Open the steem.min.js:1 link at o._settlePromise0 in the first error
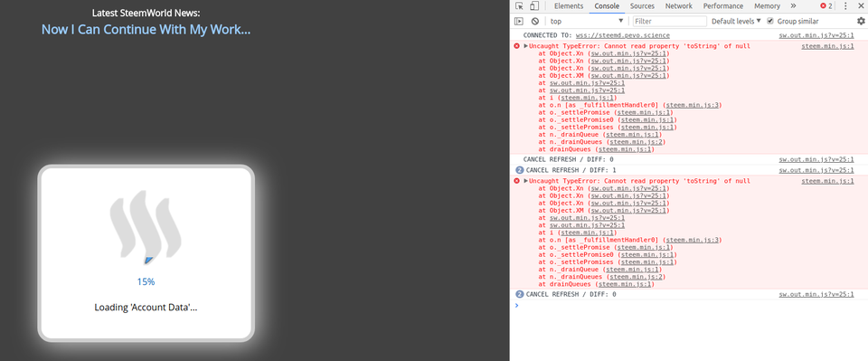The image size is (868, 361). pyautogui.click(x=646, y=120)
